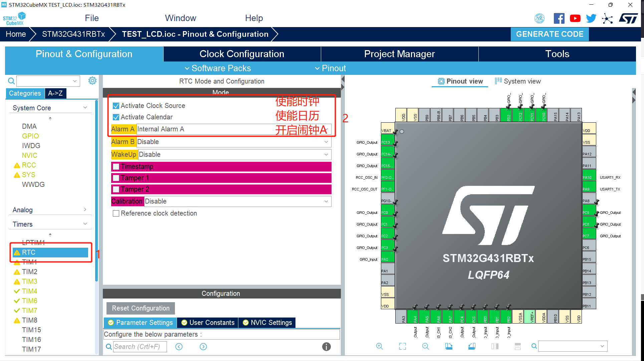Click the category list vertical scrollbar
This screenshot has width=644, height=361.
(96, 191)
